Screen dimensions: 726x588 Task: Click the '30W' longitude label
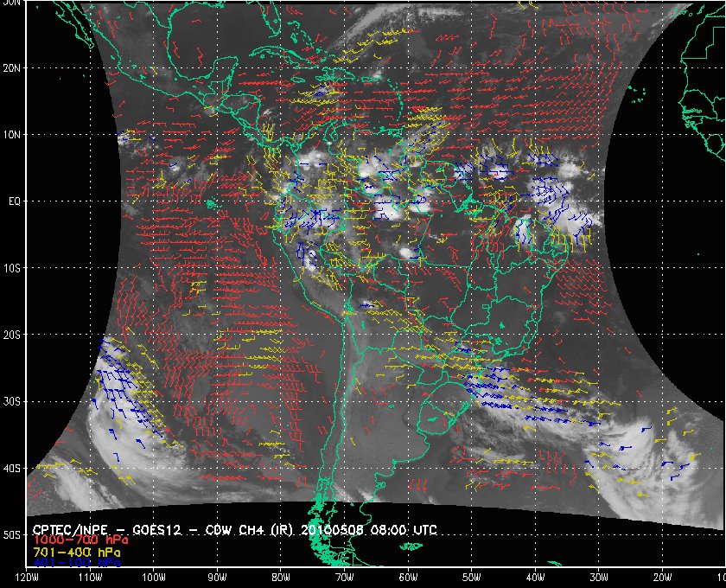coord(599,578)
